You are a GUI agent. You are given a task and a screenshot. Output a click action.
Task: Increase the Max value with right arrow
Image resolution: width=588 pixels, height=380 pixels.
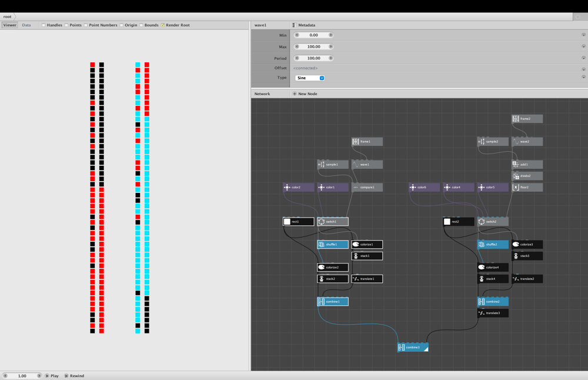point(330,46)
